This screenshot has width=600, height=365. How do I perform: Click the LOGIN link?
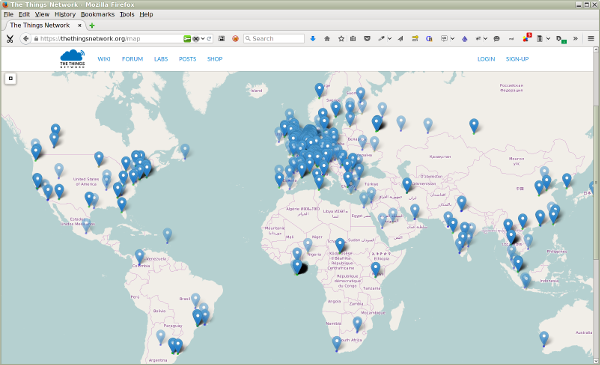(486, 59)
